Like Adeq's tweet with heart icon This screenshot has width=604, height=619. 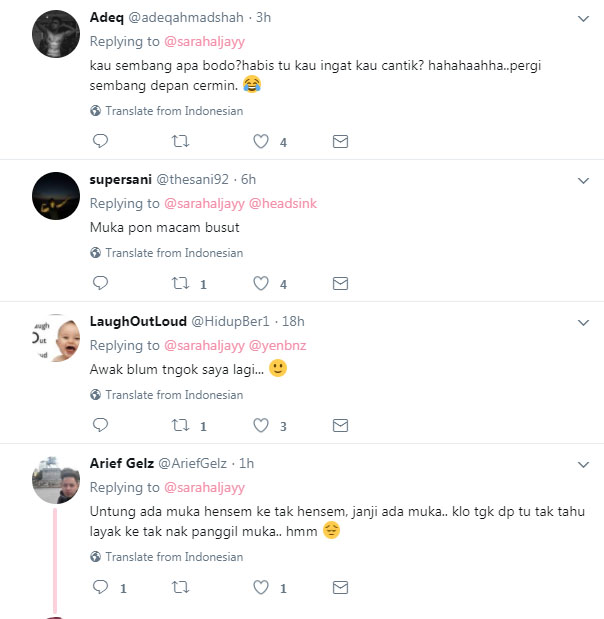tap(261, 142)
